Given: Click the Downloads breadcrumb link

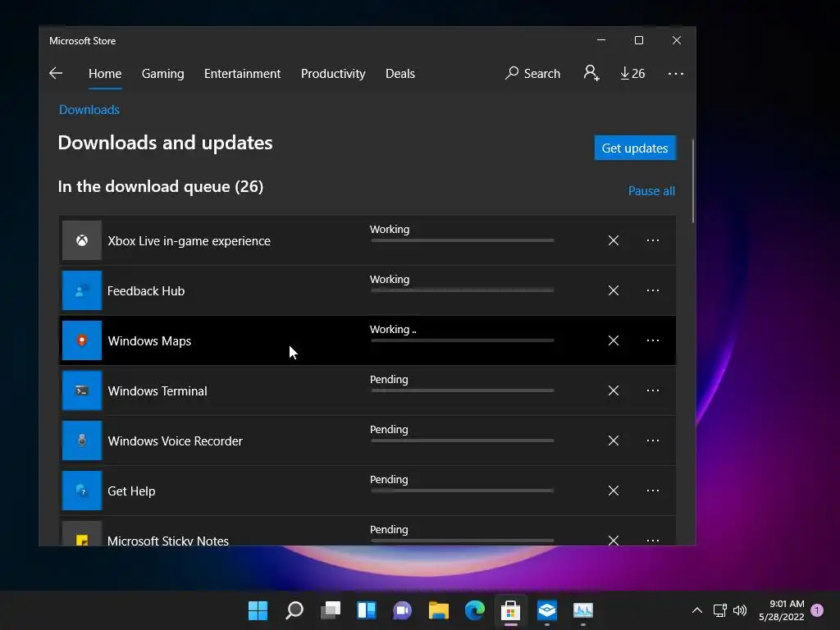Looking at the screenshot, I should point(89,110).
